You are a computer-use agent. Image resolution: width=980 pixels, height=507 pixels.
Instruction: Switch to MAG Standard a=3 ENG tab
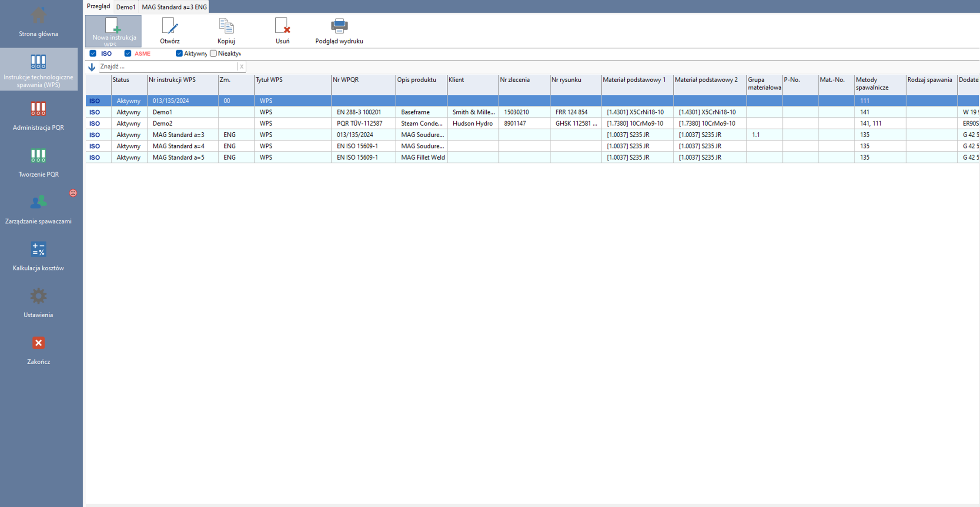(x=174, y=7)
